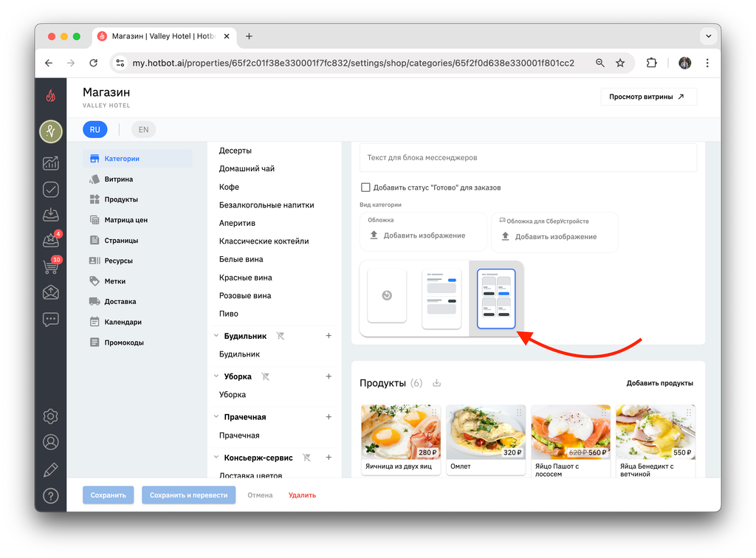Open the chat bubble icon in sidebar
Screen dimensions: 756x558
[51, 320]
